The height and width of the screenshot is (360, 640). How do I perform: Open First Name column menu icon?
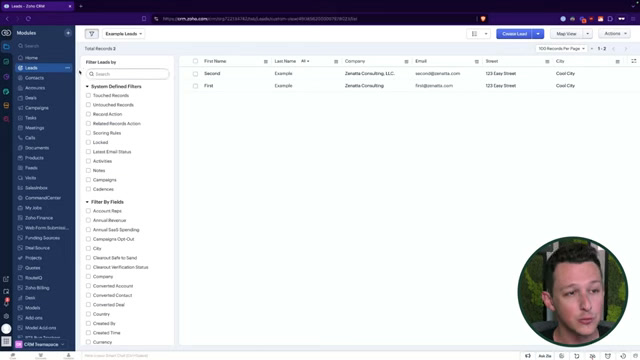coord(266,62)
